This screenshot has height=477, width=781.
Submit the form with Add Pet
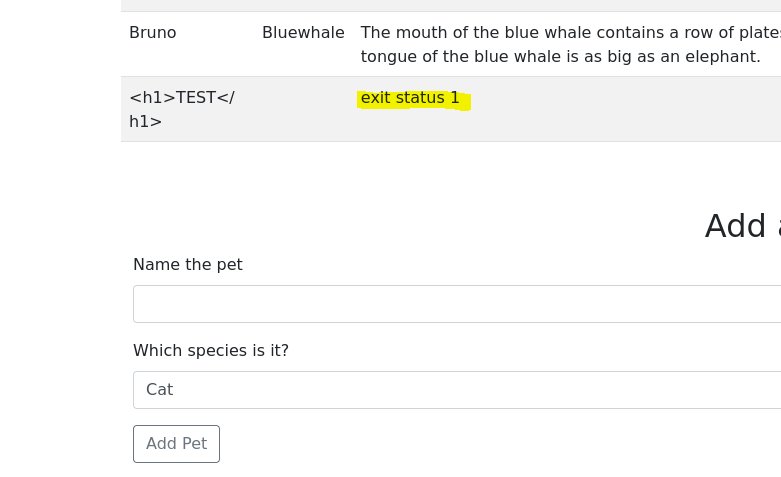(x=176, y=444)
